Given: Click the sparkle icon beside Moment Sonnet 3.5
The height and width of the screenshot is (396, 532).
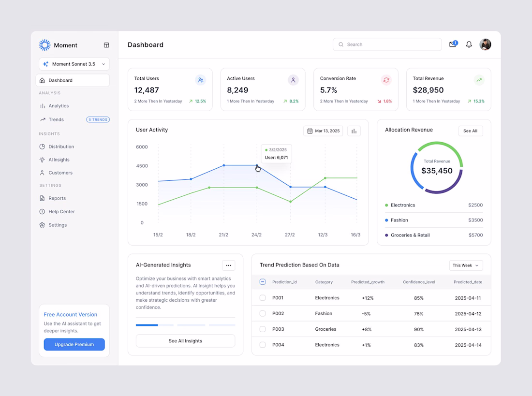Looking at the screenshot, I should [x=46, y=64].
